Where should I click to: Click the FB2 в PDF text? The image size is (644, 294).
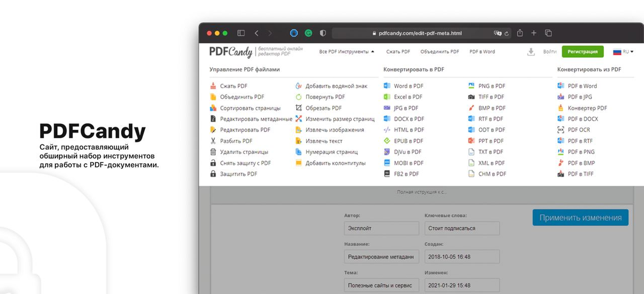click(407, 174)
